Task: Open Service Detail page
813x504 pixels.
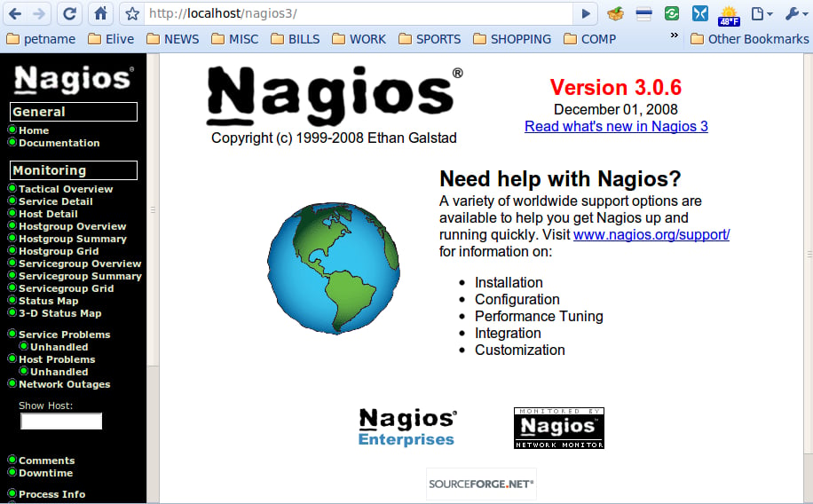Action: [56, 201]
